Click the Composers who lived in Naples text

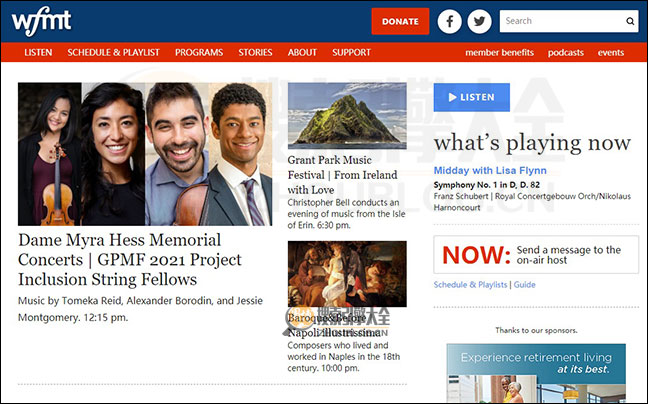[344, 356]
